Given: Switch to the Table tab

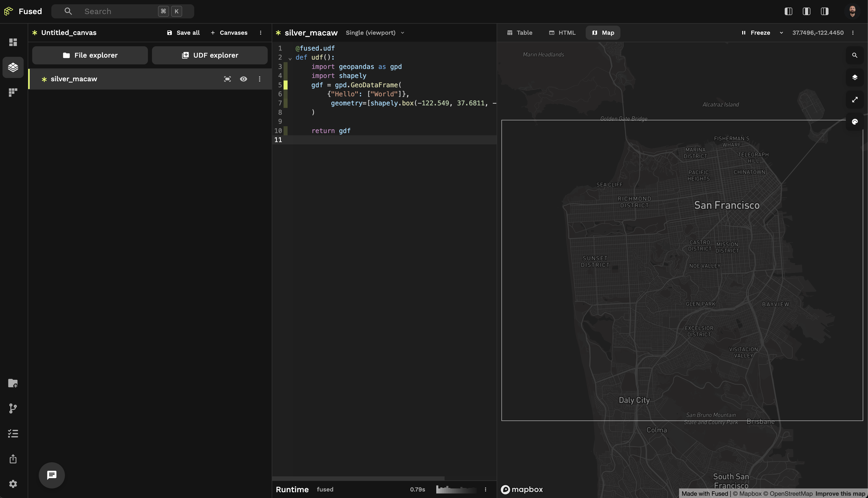Looking at the screenshot, I should 520,33.
